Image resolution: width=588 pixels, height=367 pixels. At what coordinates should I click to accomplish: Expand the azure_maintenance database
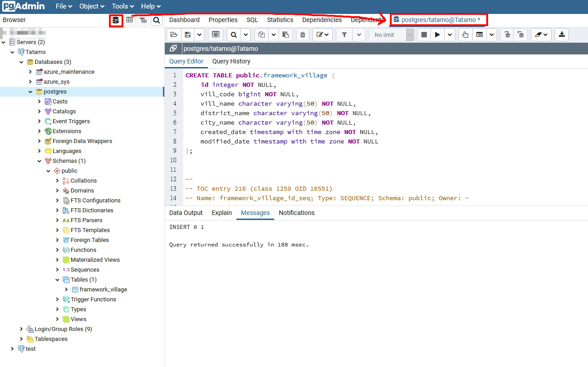click(x=30, y=72)
